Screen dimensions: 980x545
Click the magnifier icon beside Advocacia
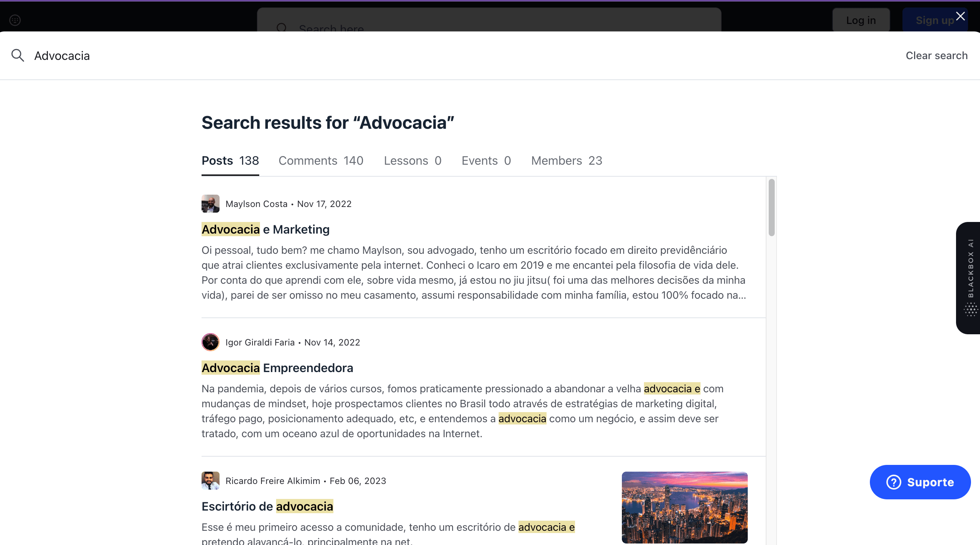[18, 55]
